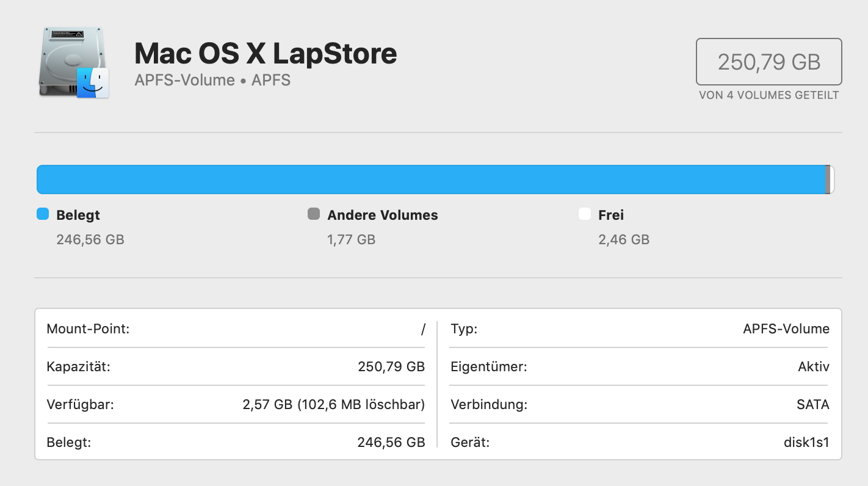868x486 pixels.
Task: Click the APFS-Volume • APFS subtitle
Action: click(x=212, y=80)
